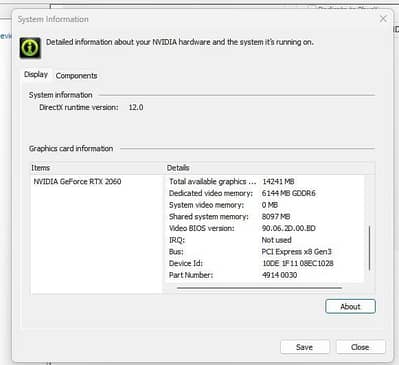This screenshot has height=365, width=399.
Task: Open the Components tab
Action: [x=76, y=76]
